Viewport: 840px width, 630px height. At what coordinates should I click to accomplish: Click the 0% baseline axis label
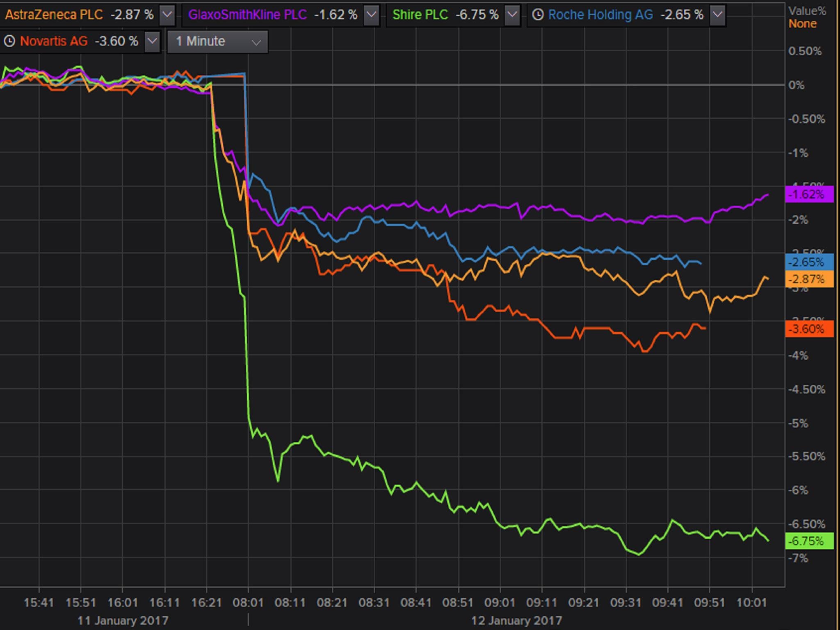point(796,85)
